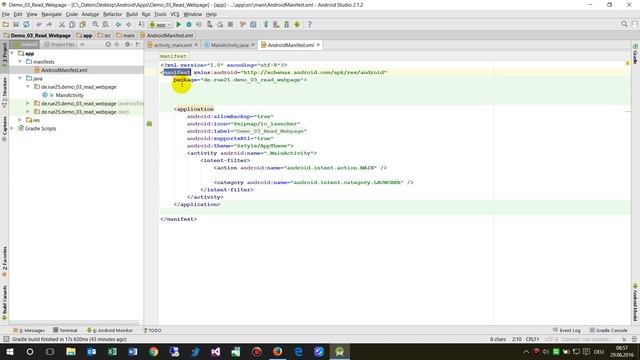Viewport: 640px width, 360px height.
Task: Click the Redo toolbar icon
Action: [x=49, y=24]
